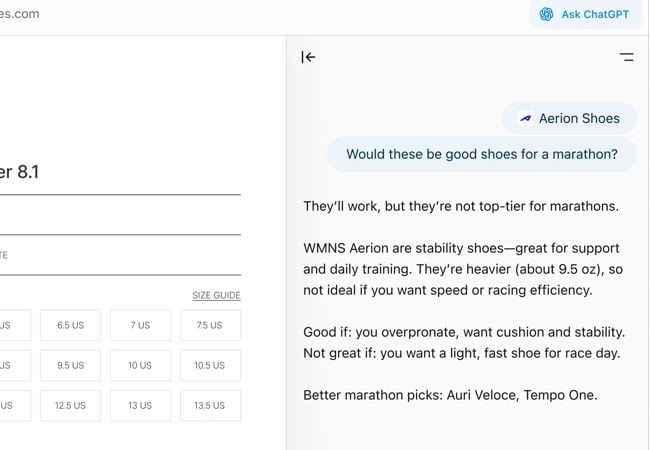The height and width of the screenshot is (450, 650).
Task: Click the ChatGPT logo icon
Action: pyautogui.click(x=547, y=14)
